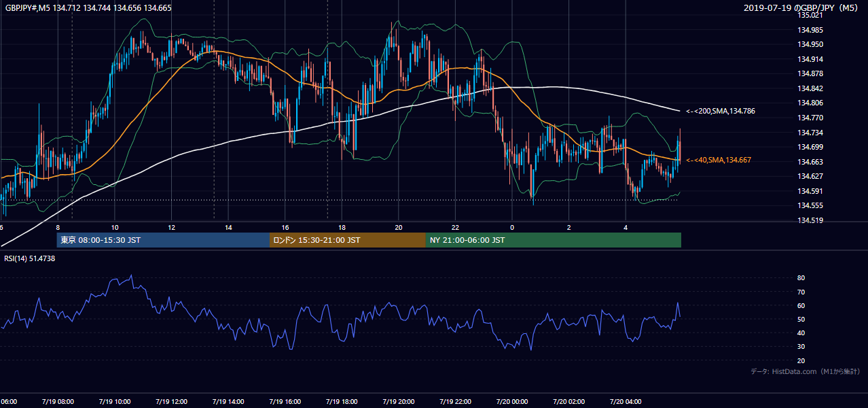Click hour label 10 under price chart
This screenshot has width=868, height=408.
[x=115, y=227]
